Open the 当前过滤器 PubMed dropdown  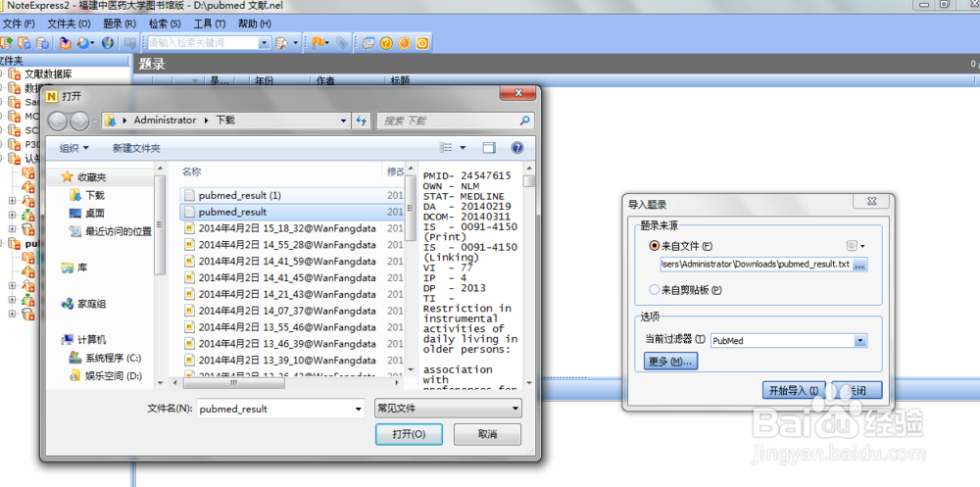click(x=860, y=341)
